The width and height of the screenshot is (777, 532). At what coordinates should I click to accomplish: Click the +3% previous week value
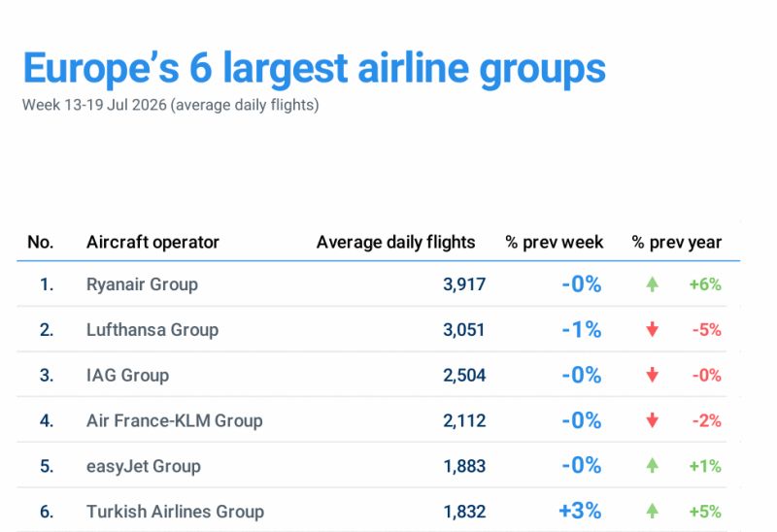point(580,512)
